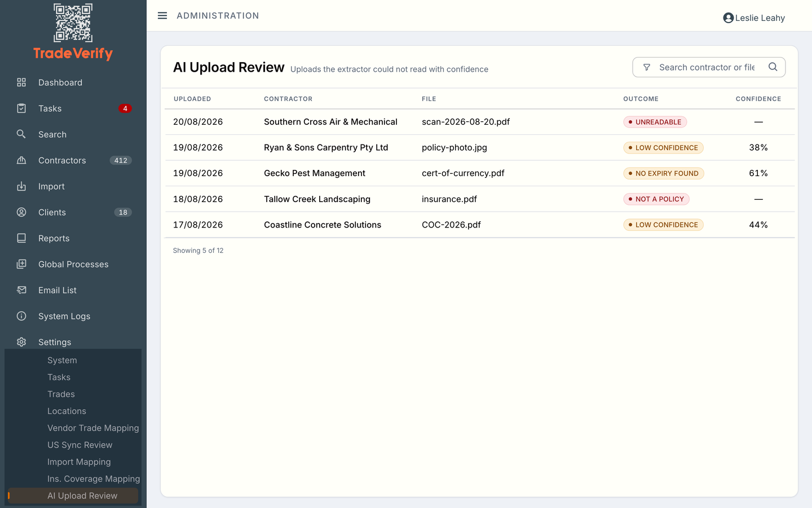
Task: Click the NOT A POLICY badge
Action: tap(656, 199)
